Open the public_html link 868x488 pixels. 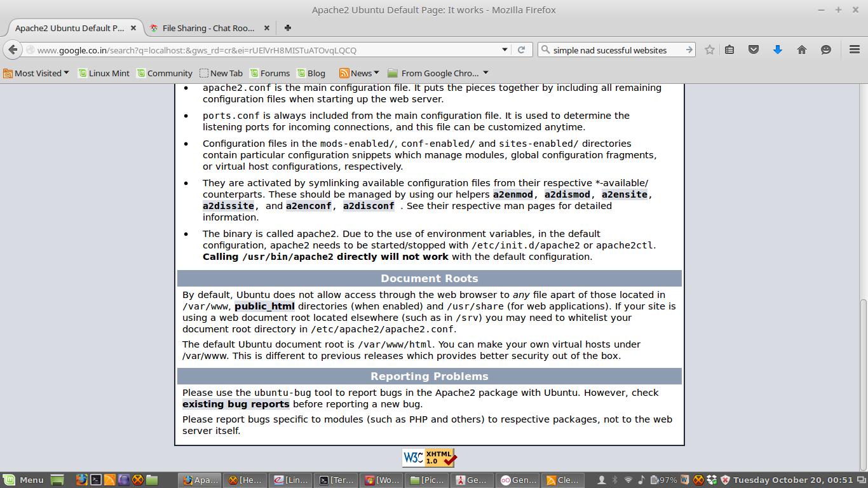coord(265,306)
